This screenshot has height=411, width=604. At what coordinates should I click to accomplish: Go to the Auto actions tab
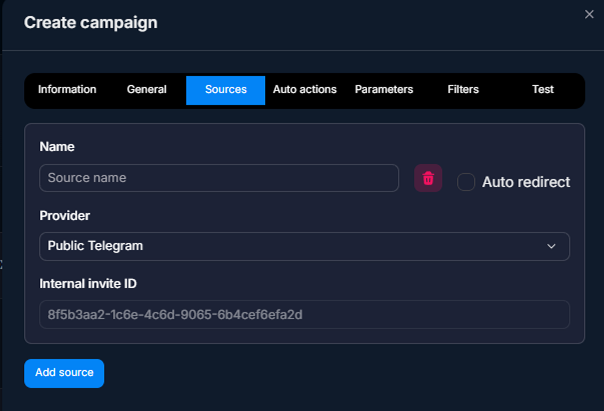tap(305, 89)
